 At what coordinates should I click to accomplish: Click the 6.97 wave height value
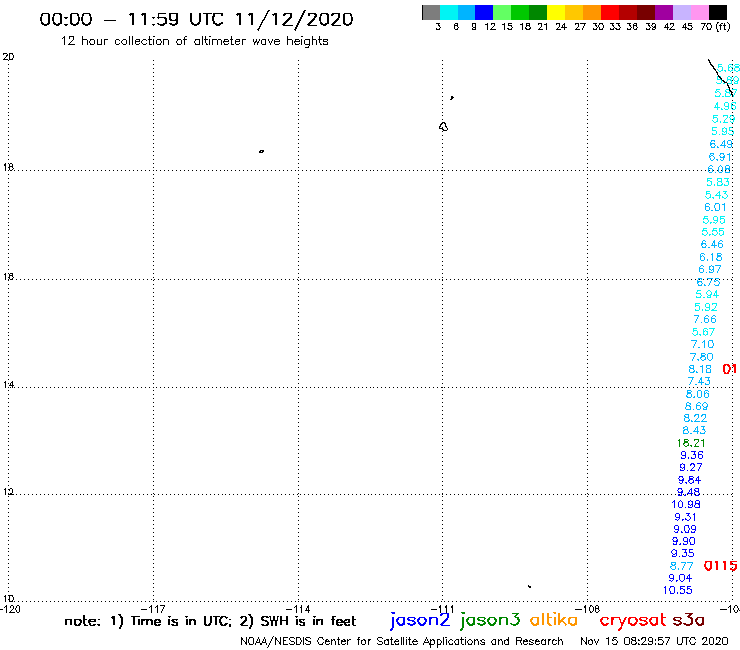pyautogui.click(x=710, y=270)
